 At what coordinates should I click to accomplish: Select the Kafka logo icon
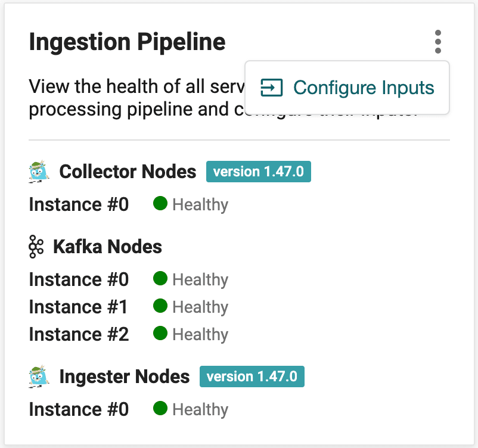pyautogui.click(x=36, y=246)
